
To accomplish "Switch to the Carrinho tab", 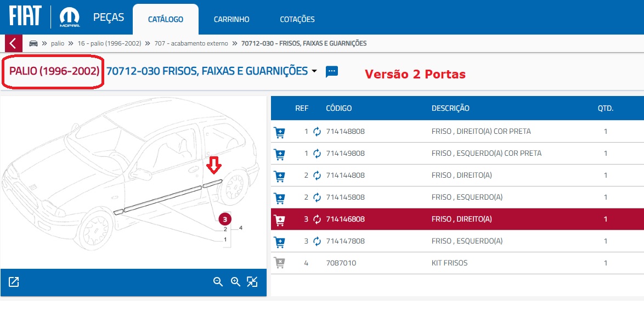I will pyautogui.click(x=231, y=19).
